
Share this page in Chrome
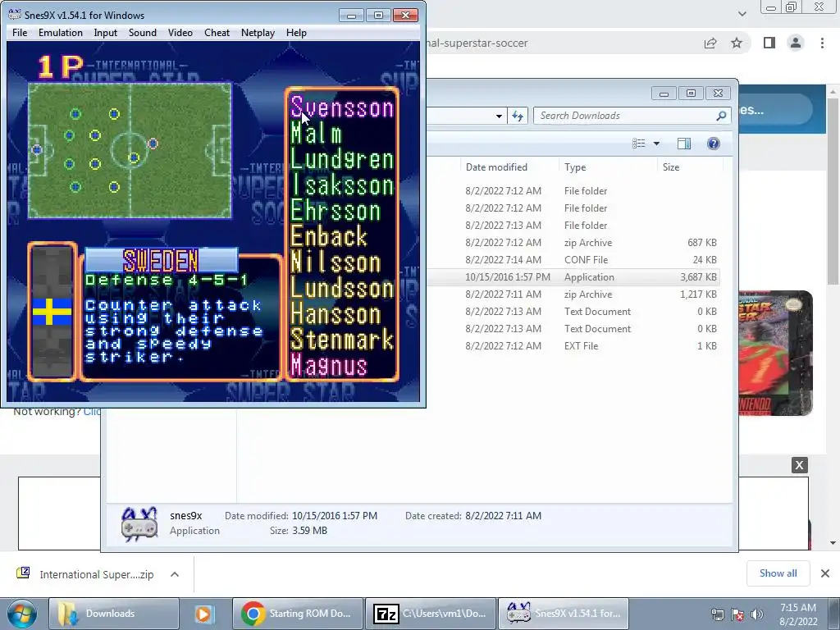tap(710, 43)
